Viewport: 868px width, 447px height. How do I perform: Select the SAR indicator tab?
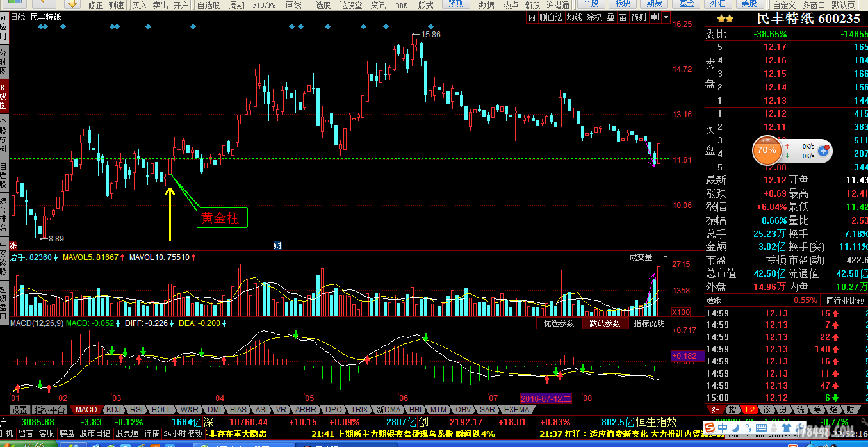click(487, 409)
